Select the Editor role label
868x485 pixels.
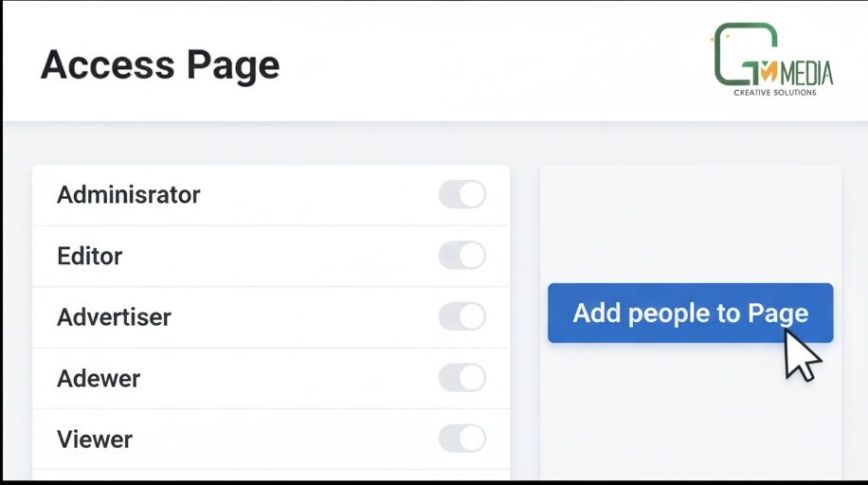click(90, 256)
